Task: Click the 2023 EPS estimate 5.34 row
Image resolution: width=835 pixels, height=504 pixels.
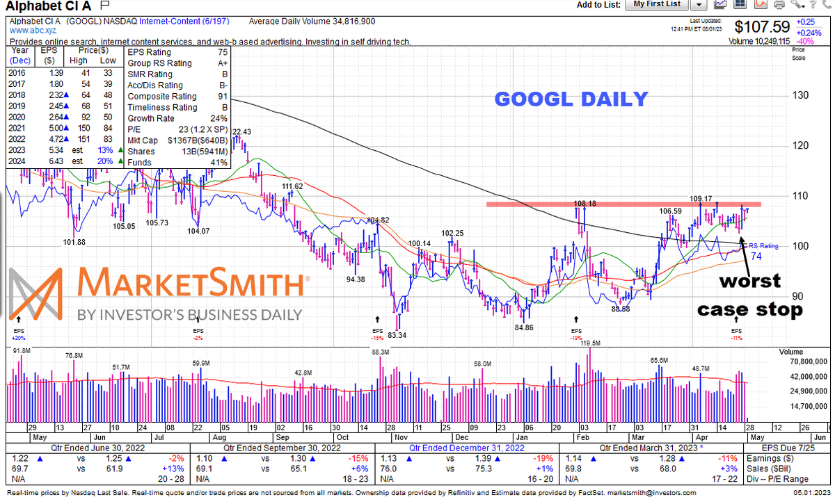Action: click(65, 152)
